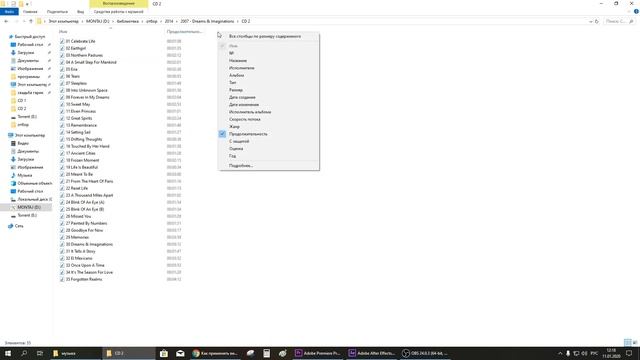Select the file 30 Dreams & Imaginations
The width and height of the screenshot is (640, 360).
tap(89, 244)
